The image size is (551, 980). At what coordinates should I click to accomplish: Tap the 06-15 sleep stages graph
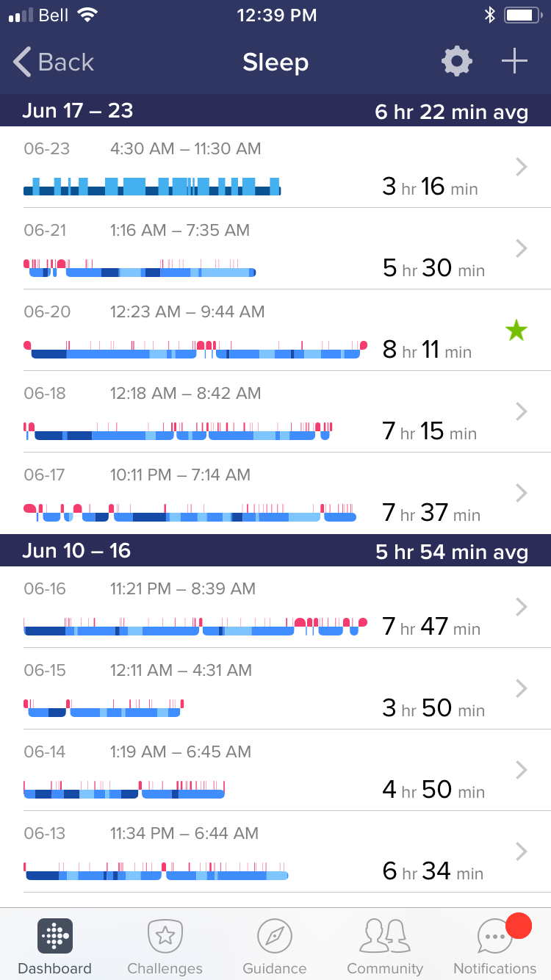point(103,709)
